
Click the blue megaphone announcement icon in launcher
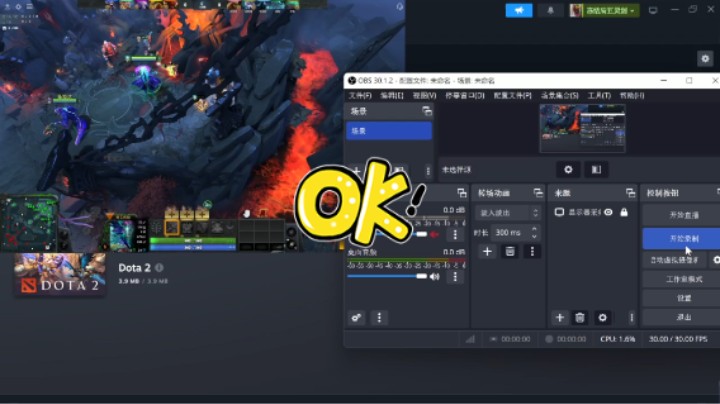point(519,10)
